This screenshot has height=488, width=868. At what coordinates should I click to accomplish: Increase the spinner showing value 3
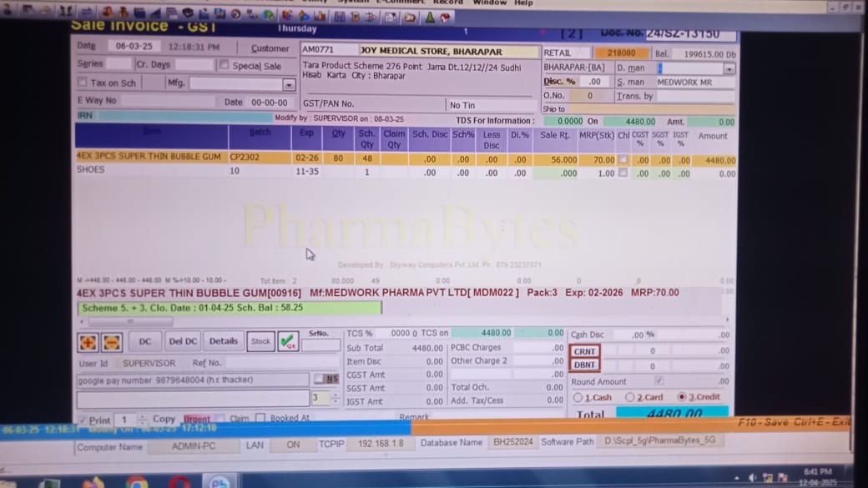coord(335,395)
